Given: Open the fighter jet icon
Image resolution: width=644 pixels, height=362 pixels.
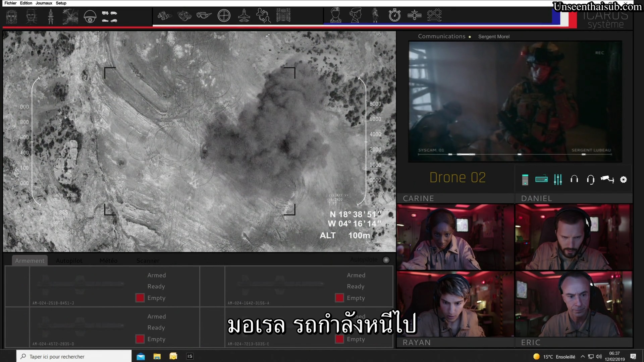Looking at the screenshot, I should click(x=244, y=15).
